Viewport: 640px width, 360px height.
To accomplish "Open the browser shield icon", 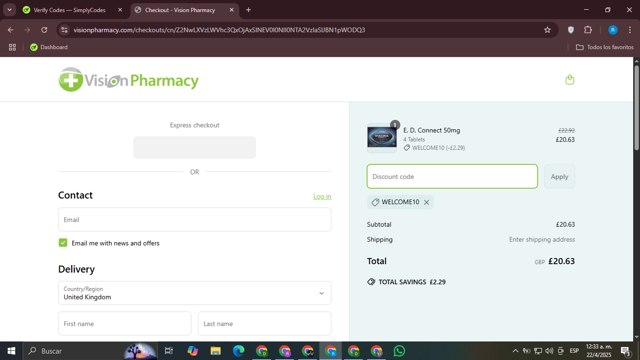I will pyautogui.click(x=571, y=30).
